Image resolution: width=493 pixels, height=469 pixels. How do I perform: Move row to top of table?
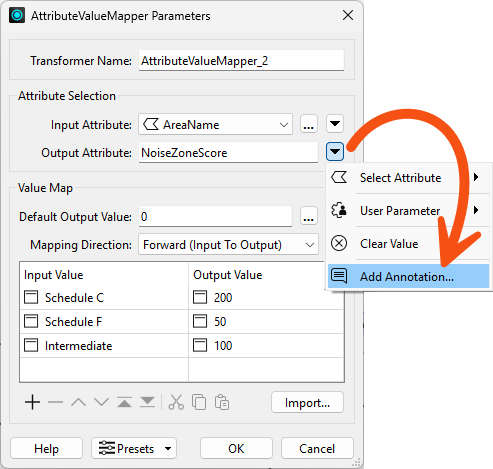pos(124,402)
